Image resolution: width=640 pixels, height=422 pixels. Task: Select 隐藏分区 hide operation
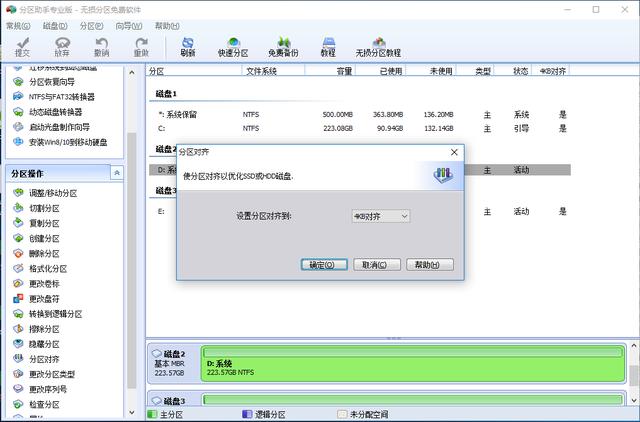point(36,344)
